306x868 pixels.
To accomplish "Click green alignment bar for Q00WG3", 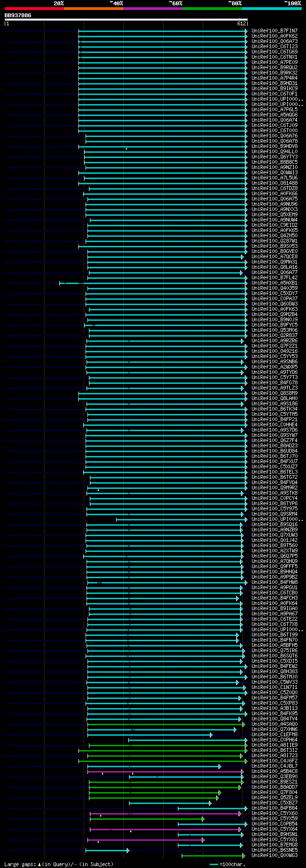I will point(213,856).
